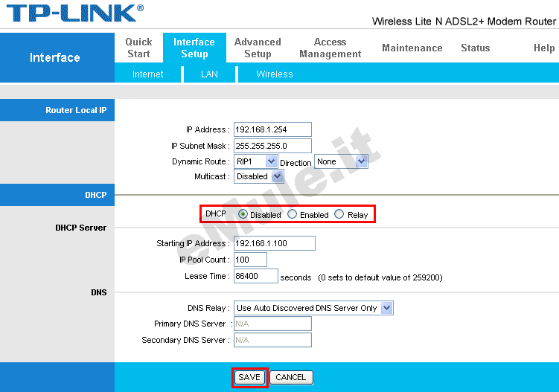Viewport: 559px width, 392px height.
Task: Click the Multicast label
Action: (212, 176)
